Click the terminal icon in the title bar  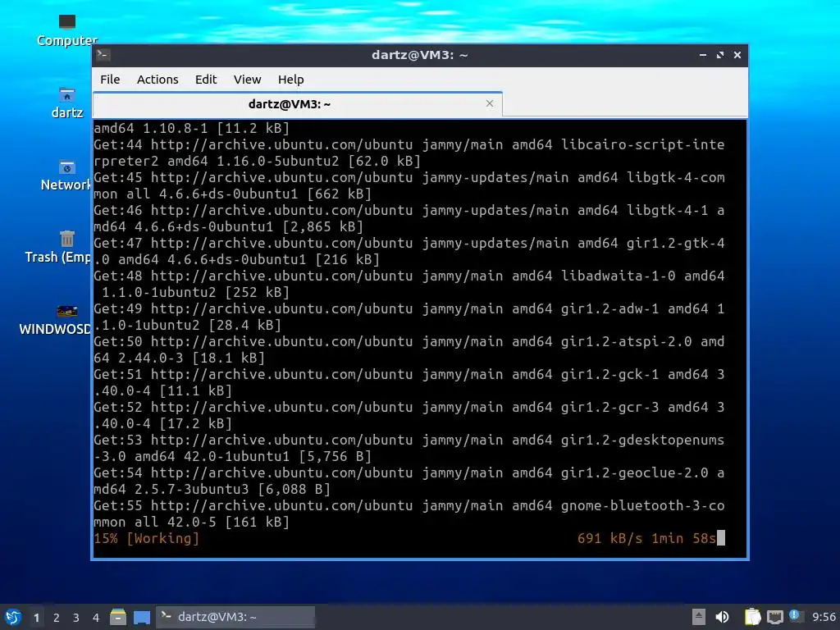pyautogui.click(x=103, y=55)
